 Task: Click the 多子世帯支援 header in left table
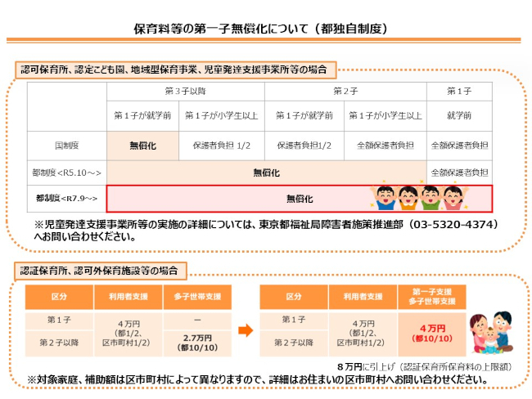tap(197, 297)
